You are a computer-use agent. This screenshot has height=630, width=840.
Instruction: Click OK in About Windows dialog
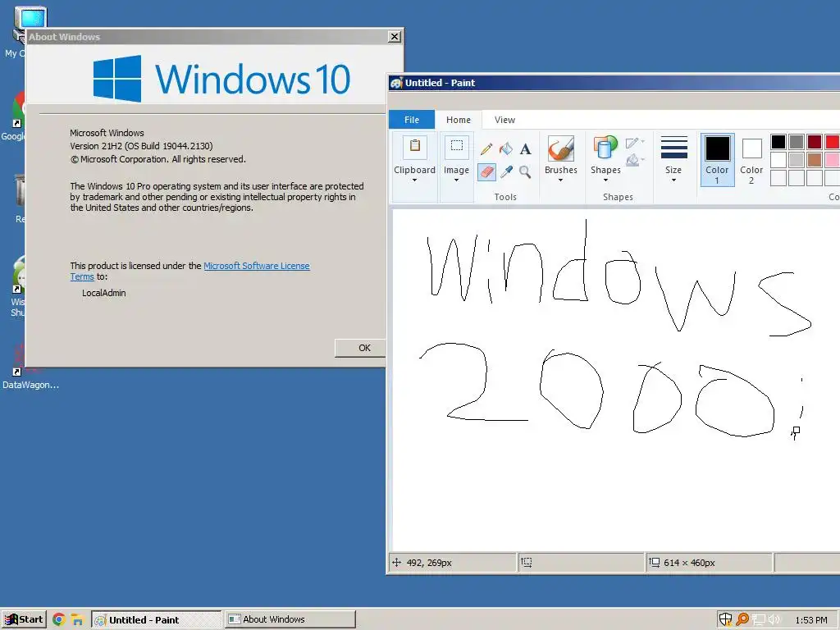click(x=360, y=348)
